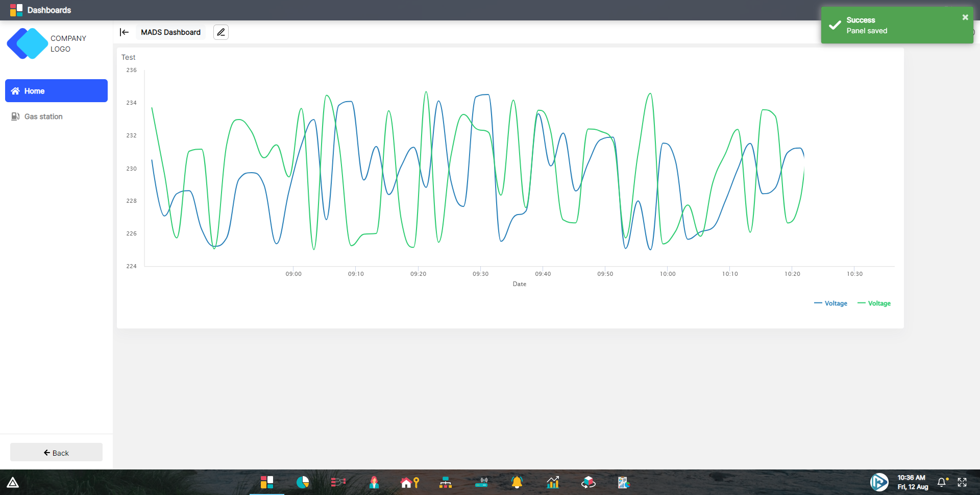980x495 pixels.
Task: Click the edit pencil beside MADS Dashboard
Action: coord(220,32)
